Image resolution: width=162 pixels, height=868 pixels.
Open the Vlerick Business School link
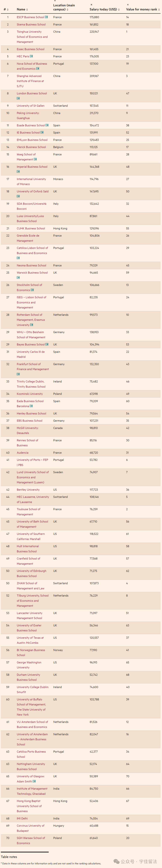(31, 147)
